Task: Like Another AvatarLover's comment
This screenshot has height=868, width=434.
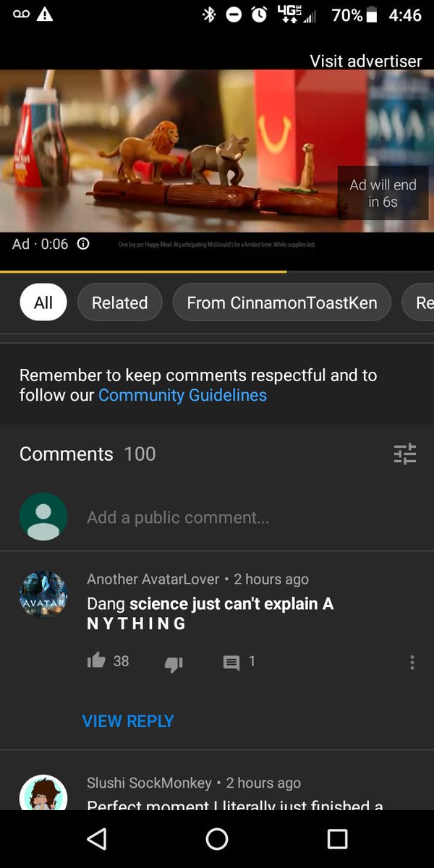Action: pos(96,660)
